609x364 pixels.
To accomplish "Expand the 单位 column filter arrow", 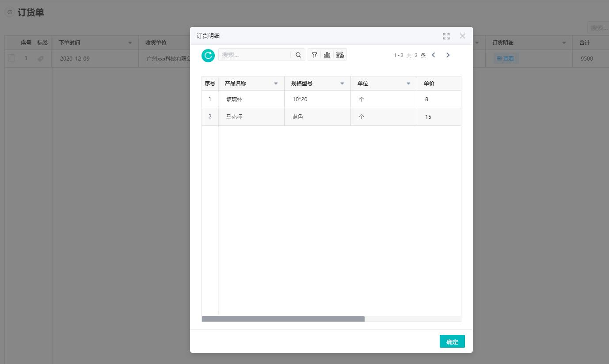I will point(408,83).
